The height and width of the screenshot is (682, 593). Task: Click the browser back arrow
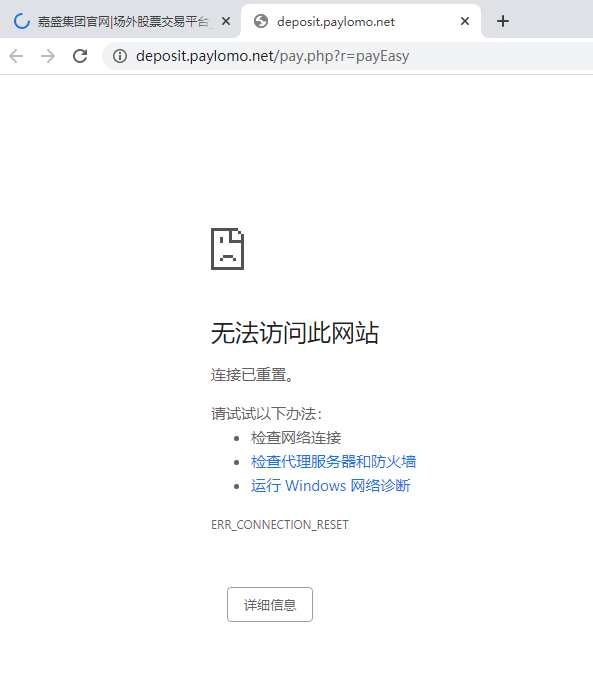click(x=16, y=56)
